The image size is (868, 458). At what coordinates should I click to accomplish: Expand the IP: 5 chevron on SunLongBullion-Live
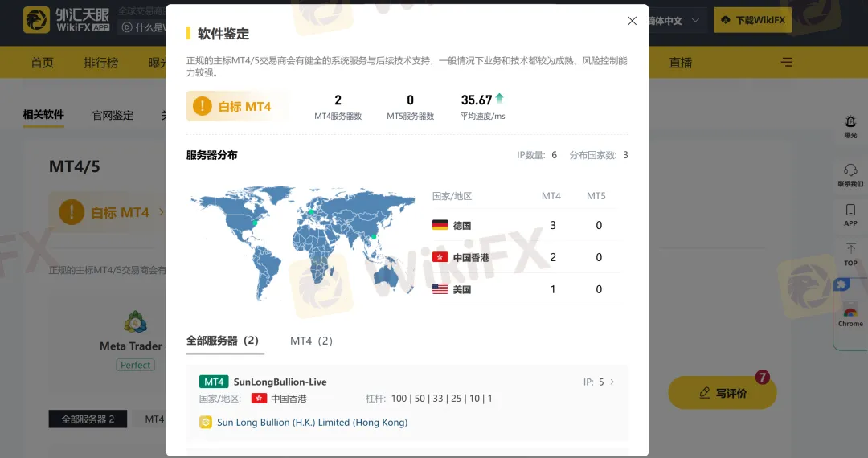pyautogui.click(x=612, y=382)
